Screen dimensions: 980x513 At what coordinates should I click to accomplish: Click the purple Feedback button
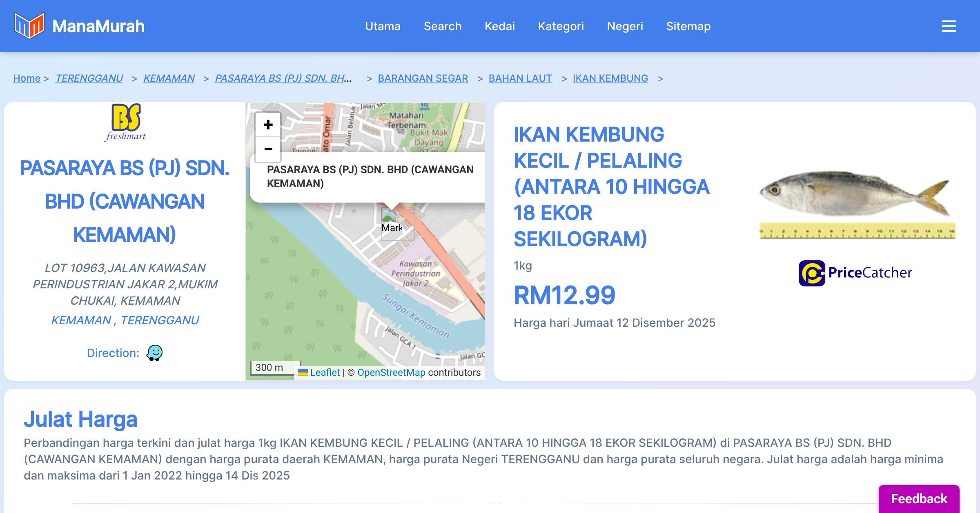coord(919,499)
